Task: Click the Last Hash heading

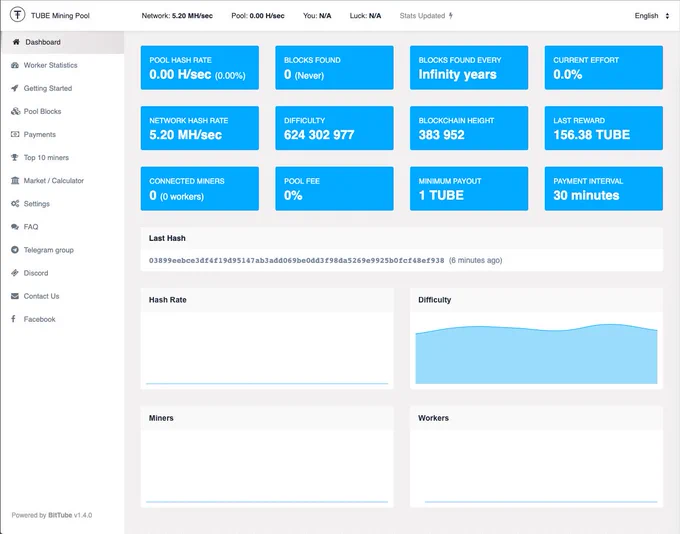Action: coord(167,238)
